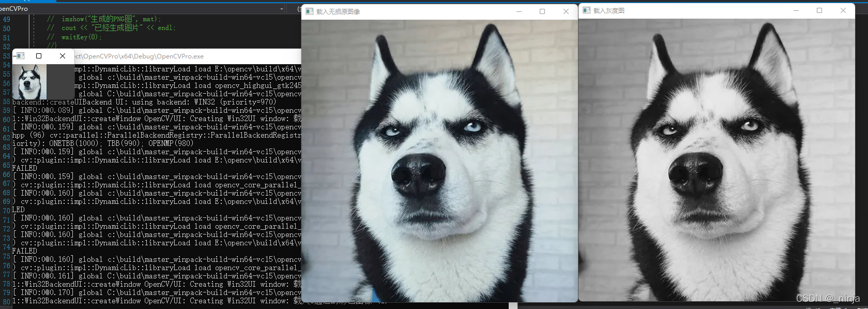The height and width of the screenshot is (309, 868).
Task: Open the OpenCVPro project scope dropdown arrow
Action: 281,9
